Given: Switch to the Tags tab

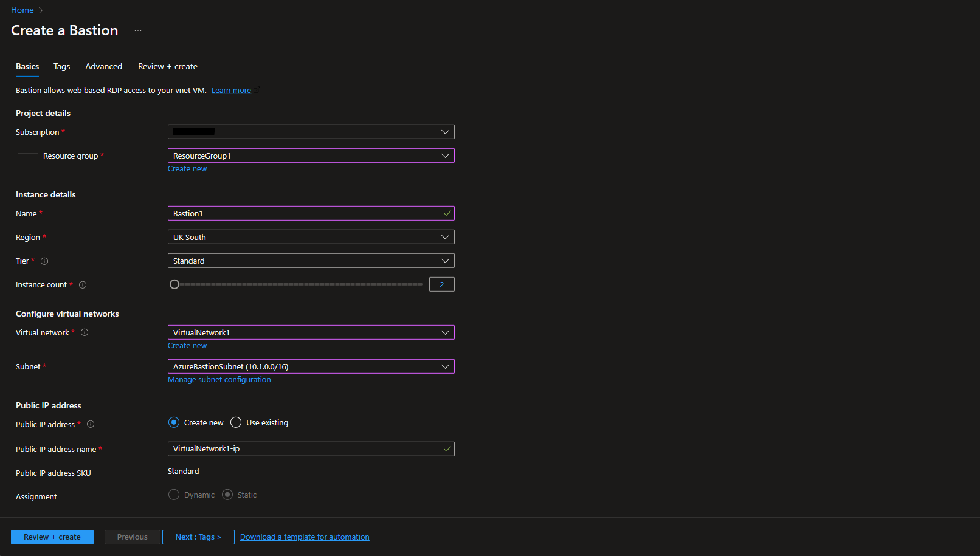Looking at the screenshot, I should (x=61, y=66).
